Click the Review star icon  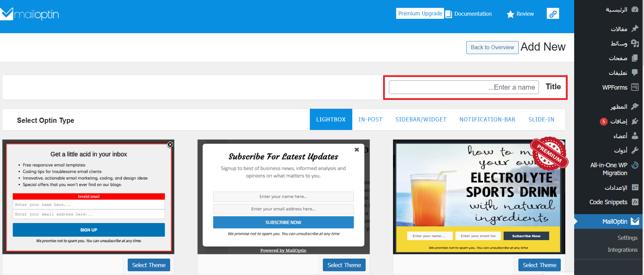[x=510, y=14]
